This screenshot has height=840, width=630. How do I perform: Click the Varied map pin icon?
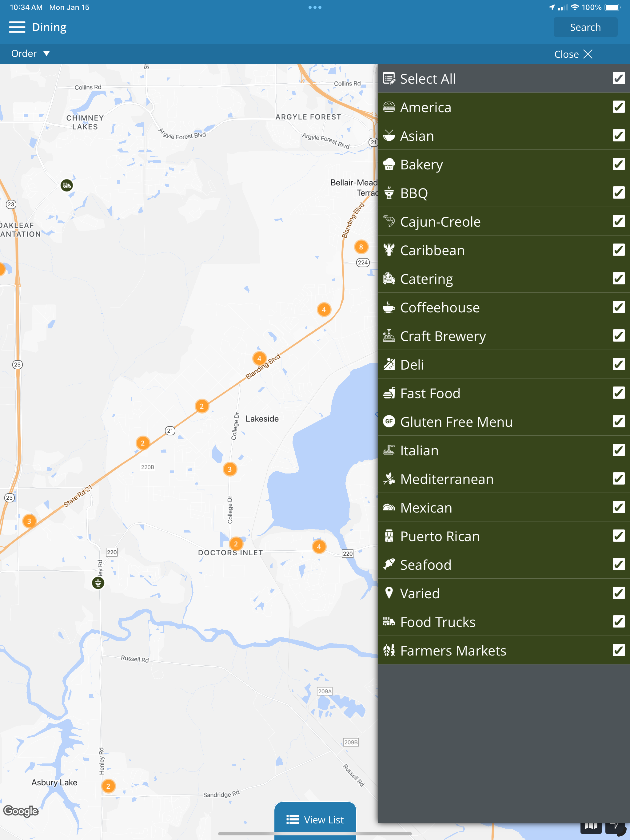pyautogui.click(x=389, y=593)
